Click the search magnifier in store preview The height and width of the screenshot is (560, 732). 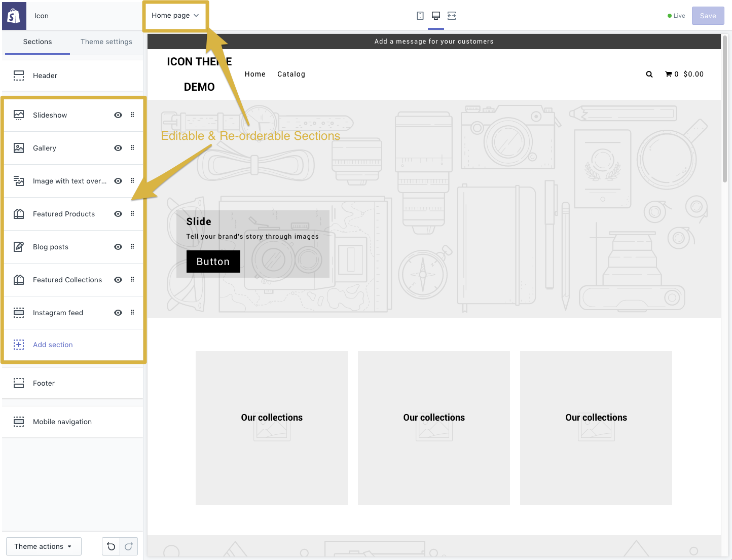[649, 74]
